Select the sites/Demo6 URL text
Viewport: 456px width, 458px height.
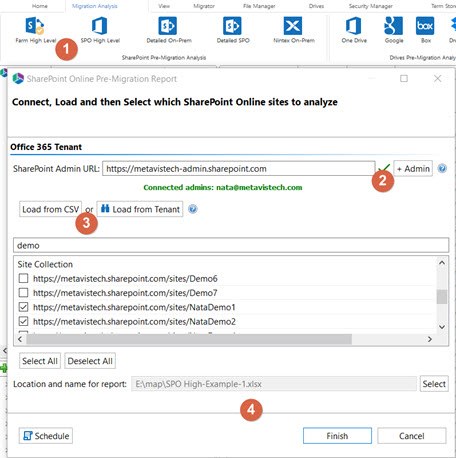[x=125, y=278]
